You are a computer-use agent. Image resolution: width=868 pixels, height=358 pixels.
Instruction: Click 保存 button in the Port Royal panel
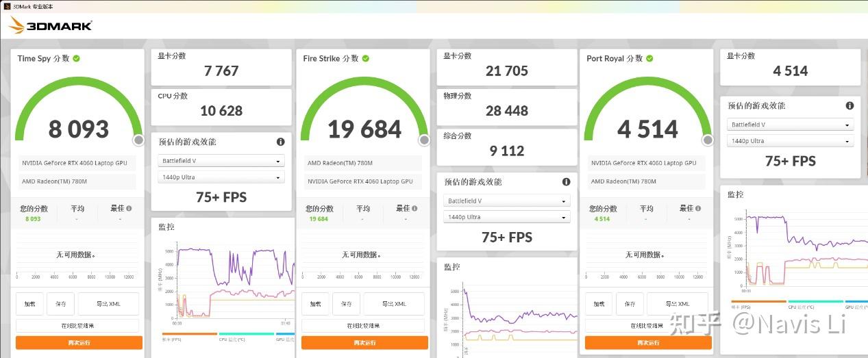click(x=630, y=304)
